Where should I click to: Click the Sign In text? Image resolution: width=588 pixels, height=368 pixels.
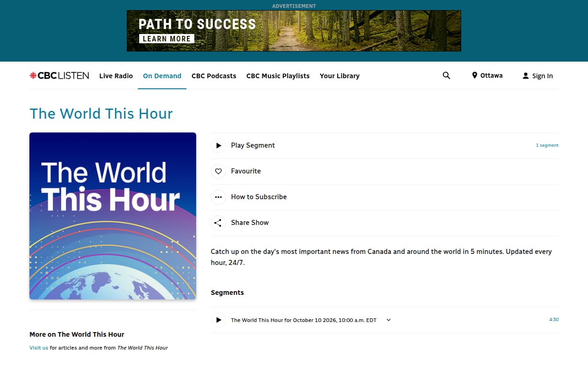tap(543, 76)
